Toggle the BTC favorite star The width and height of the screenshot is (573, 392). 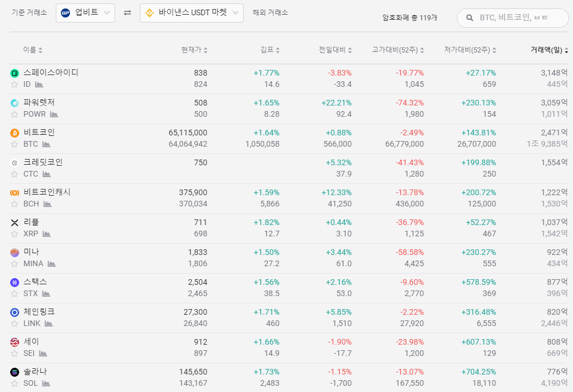click(x=14, y=144)
